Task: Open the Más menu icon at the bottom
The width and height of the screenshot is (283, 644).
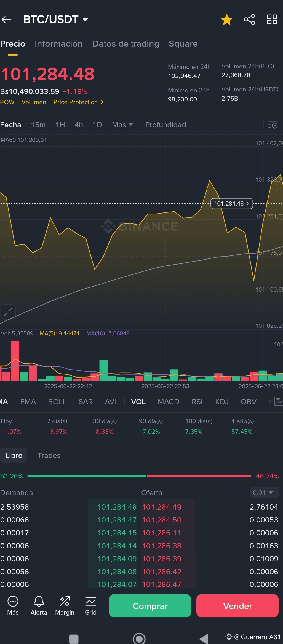Action: pos(13,606)
